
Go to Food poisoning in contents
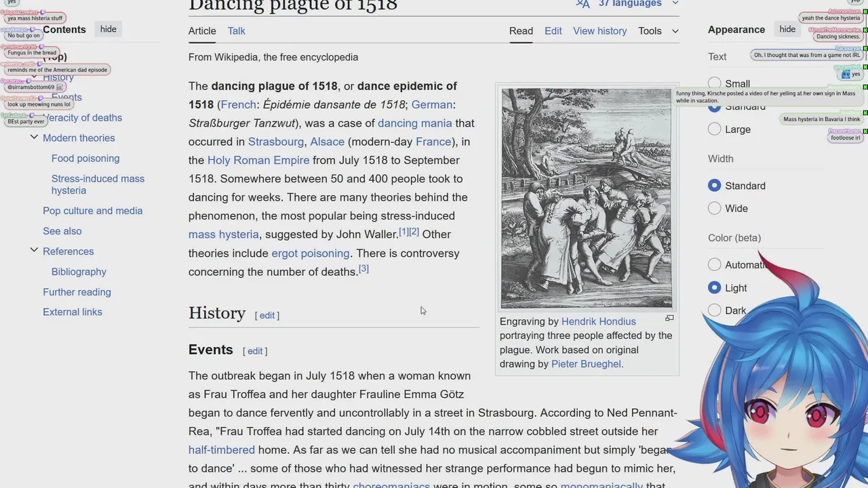tap(85, 158)
